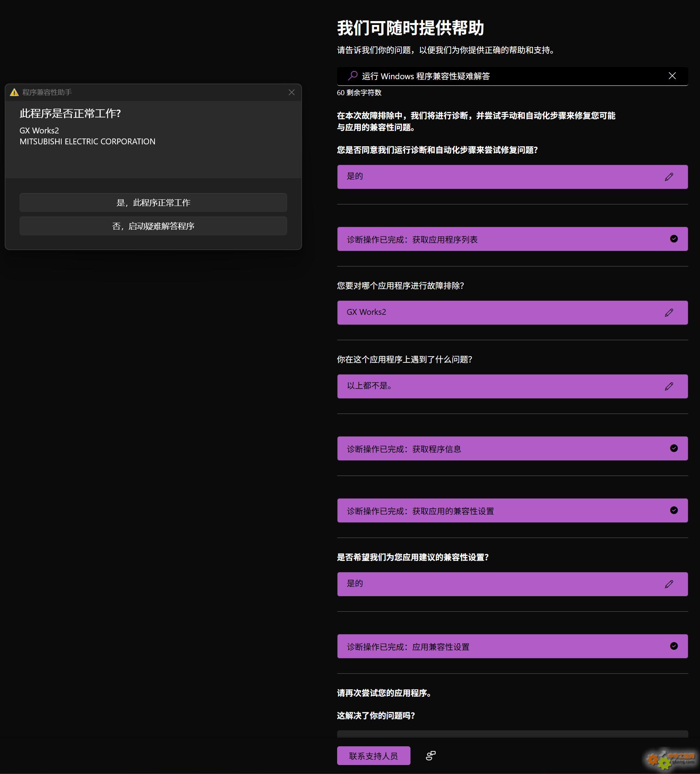Image resolution: width=700 pixels, height=774 pixels.
Task: Click the search magnifier icon
Action: [x=353, y=76]
